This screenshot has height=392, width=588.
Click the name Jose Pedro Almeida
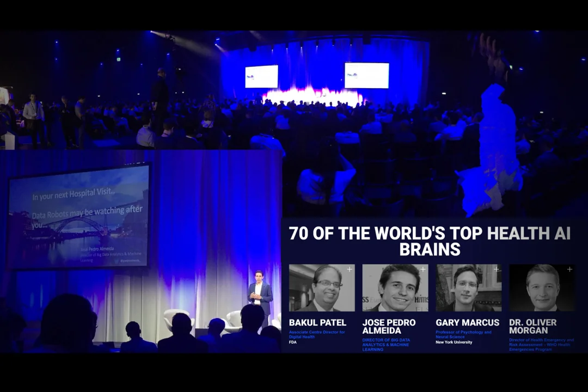coord(389,326)
